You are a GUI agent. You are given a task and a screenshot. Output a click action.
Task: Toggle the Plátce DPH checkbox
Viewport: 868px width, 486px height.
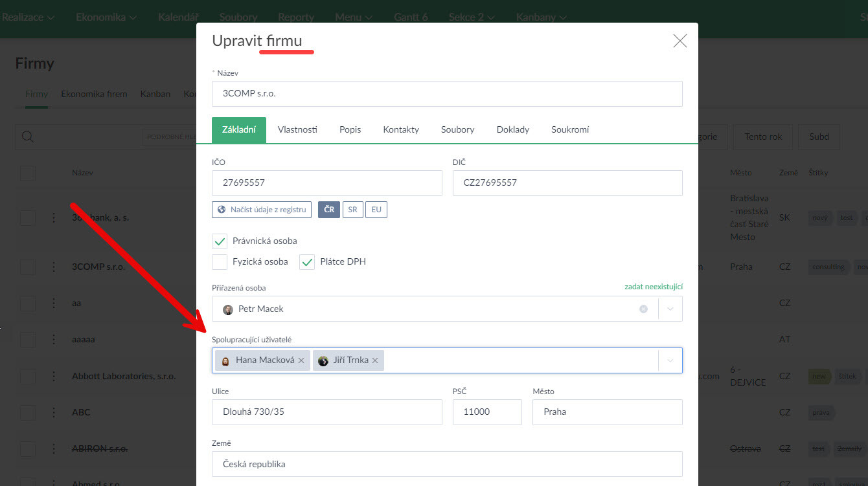307,262
